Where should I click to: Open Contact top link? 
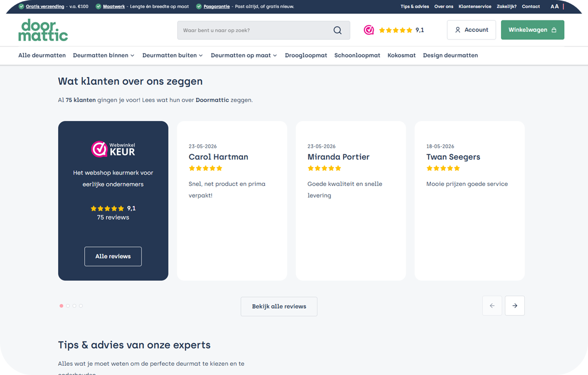(531, 6)
